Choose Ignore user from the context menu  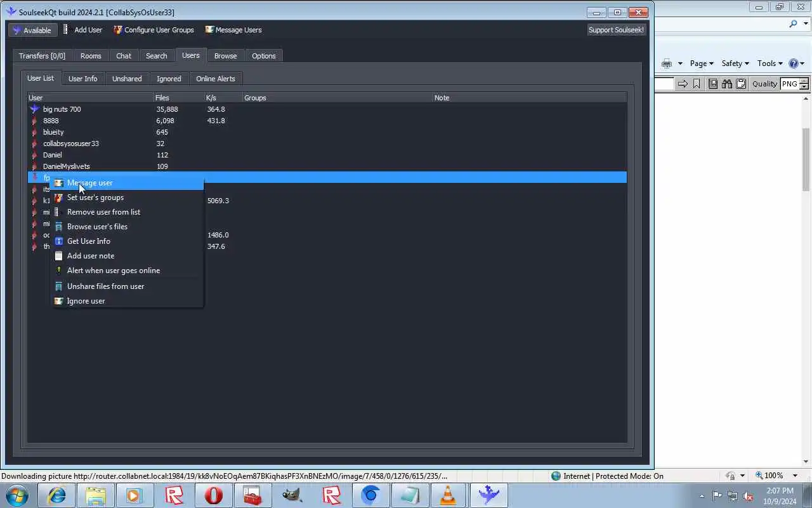click(127, 301)
